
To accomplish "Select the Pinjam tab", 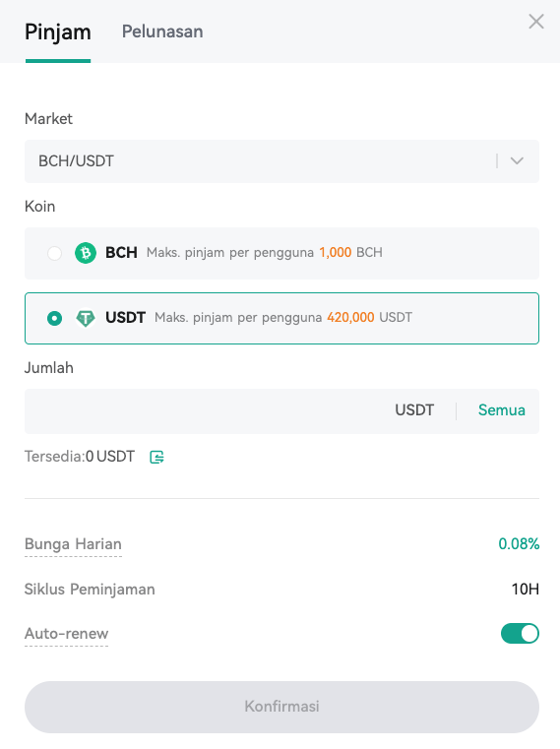I will [x=58, y=32].
